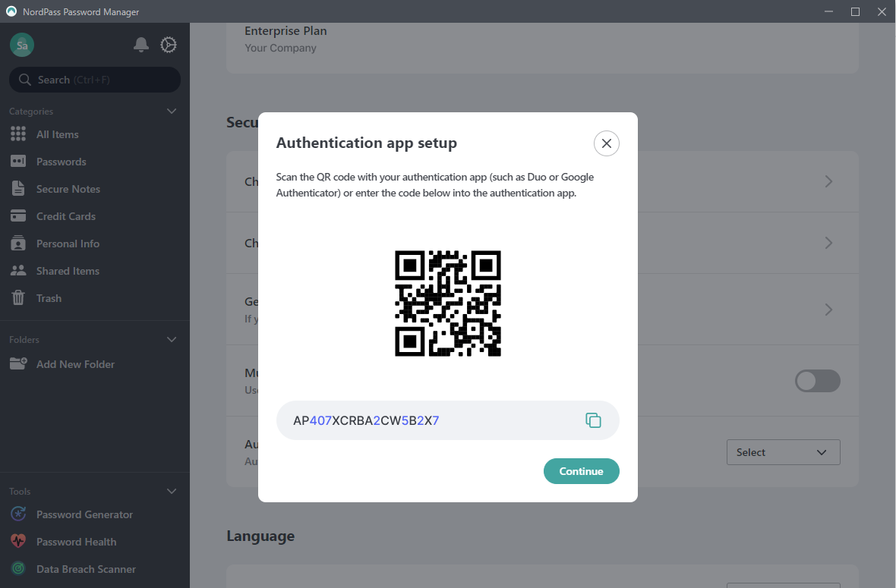Close the Authentication app setup dialog
Screen dimensions: 896x588
(x=606, y=143)
